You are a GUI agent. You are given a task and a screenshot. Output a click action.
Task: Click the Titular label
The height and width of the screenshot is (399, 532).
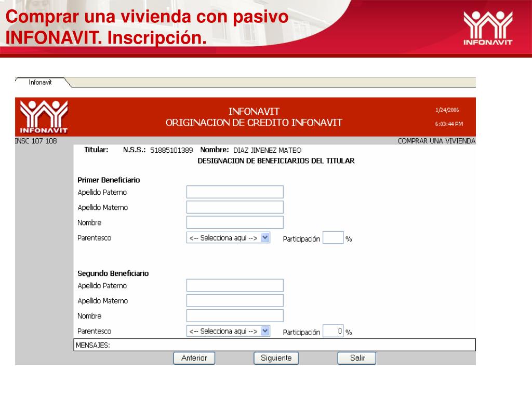click(96, 150)
